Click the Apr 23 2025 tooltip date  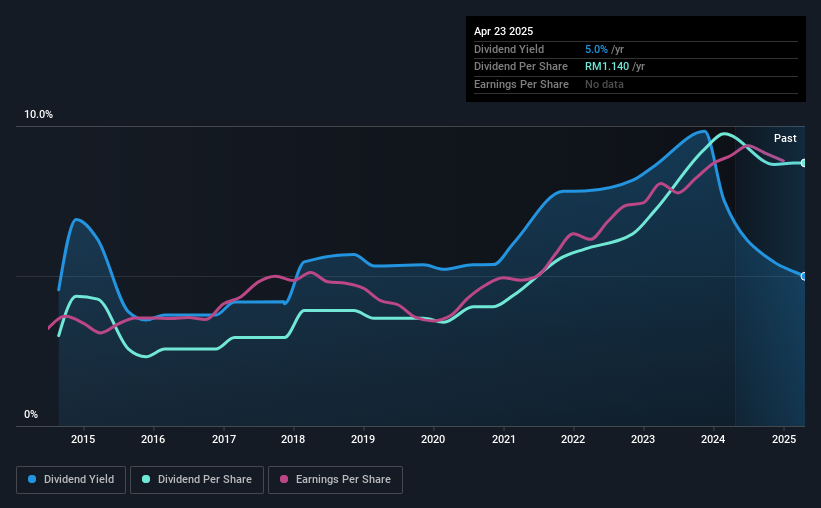click(504, 31)
